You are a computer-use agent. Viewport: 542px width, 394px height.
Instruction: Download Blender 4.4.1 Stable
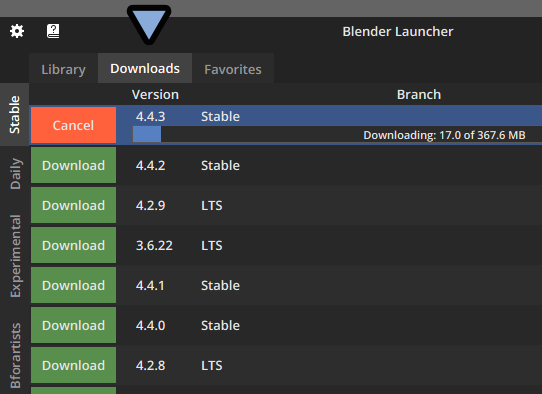[x=73, y=285]
